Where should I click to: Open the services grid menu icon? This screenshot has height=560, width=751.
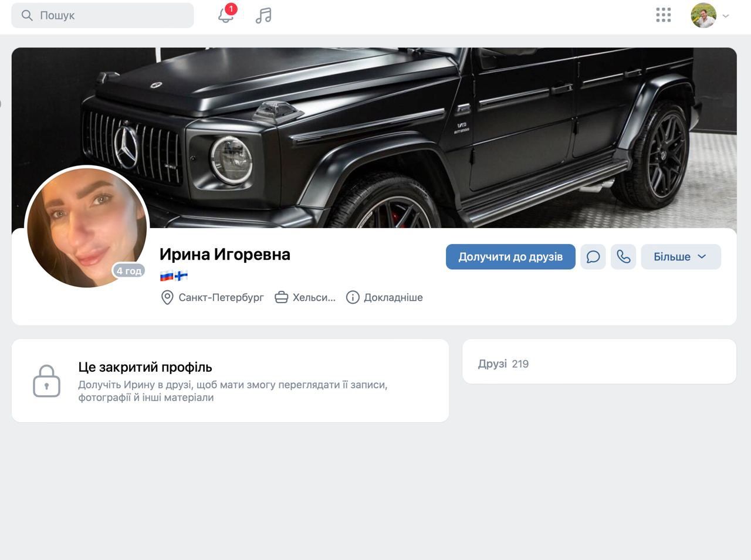(x=663, y=15)
